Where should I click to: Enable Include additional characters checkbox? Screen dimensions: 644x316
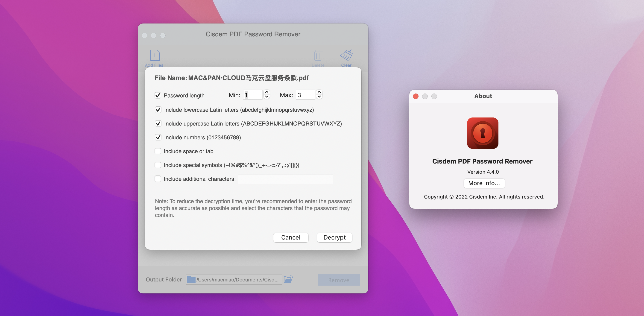pos(158,179)
